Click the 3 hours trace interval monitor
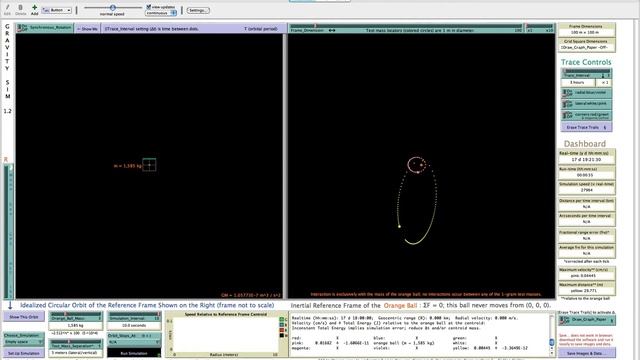This screenshot has width=640, height=360. 577,82
